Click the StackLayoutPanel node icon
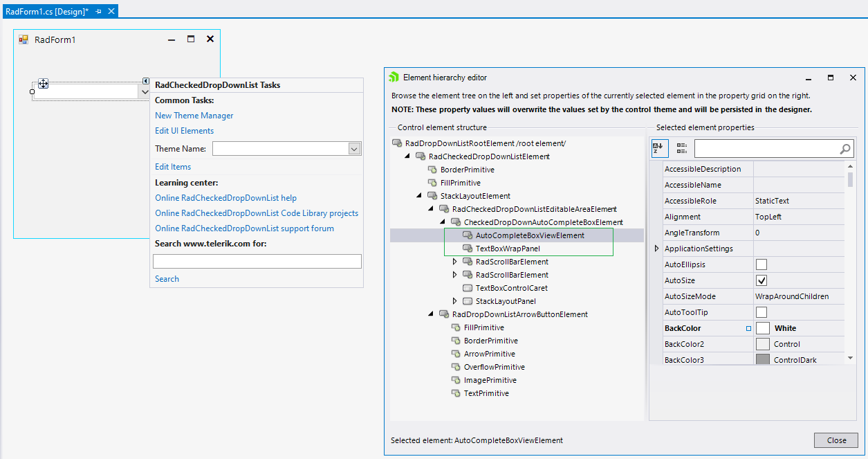This screenshot has width=868, height=459. 468,301
